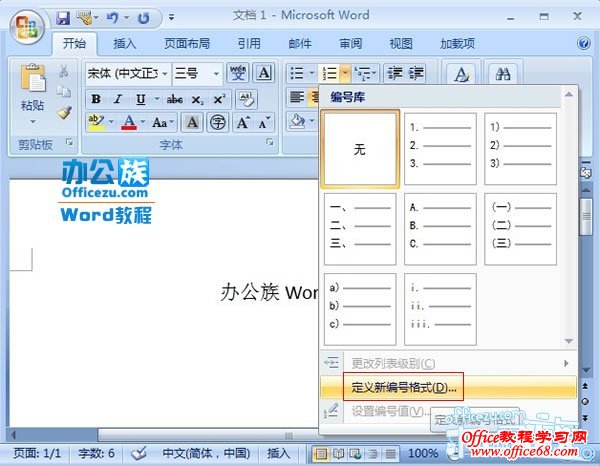The height and width of the screenshot is (466, 600).
Task: Open the Change Case Aa menu
Action: (x=163, y=122)
